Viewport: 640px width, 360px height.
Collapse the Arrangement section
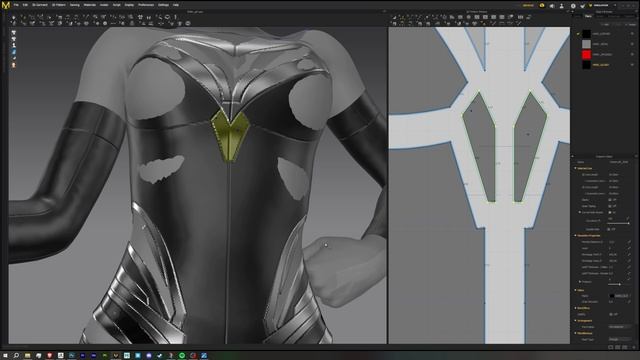click(x=576, y=320)
